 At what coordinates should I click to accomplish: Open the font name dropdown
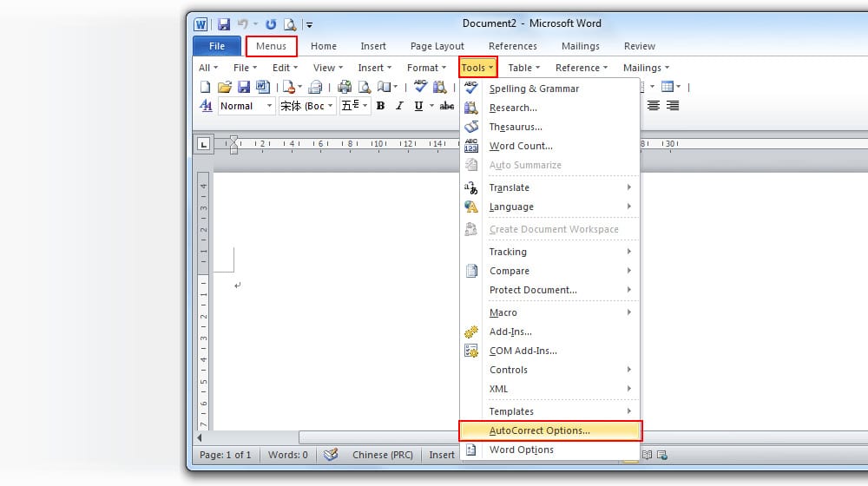[x=330, y=106]
